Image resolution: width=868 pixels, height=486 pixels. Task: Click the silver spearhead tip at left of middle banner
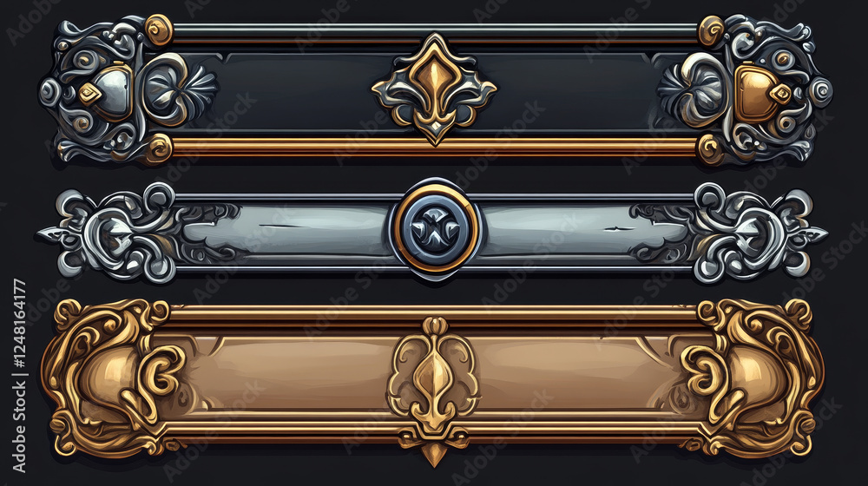pyautogui.click(x=49, y=233)
